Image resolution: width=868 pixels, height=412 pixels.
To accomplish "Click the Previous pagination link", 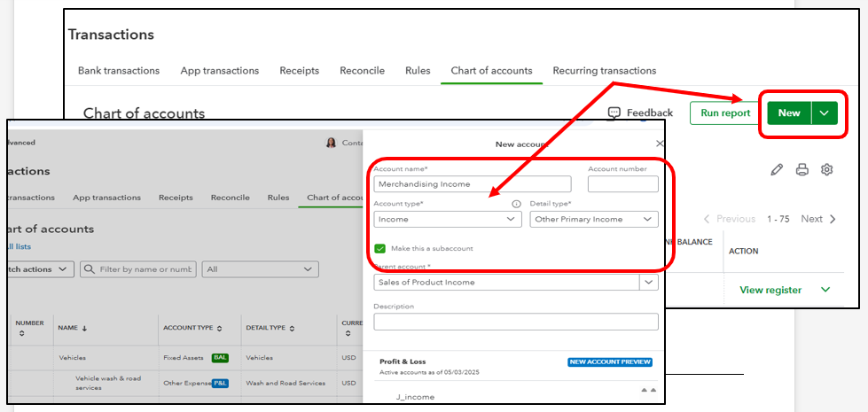I will [736, 219].
